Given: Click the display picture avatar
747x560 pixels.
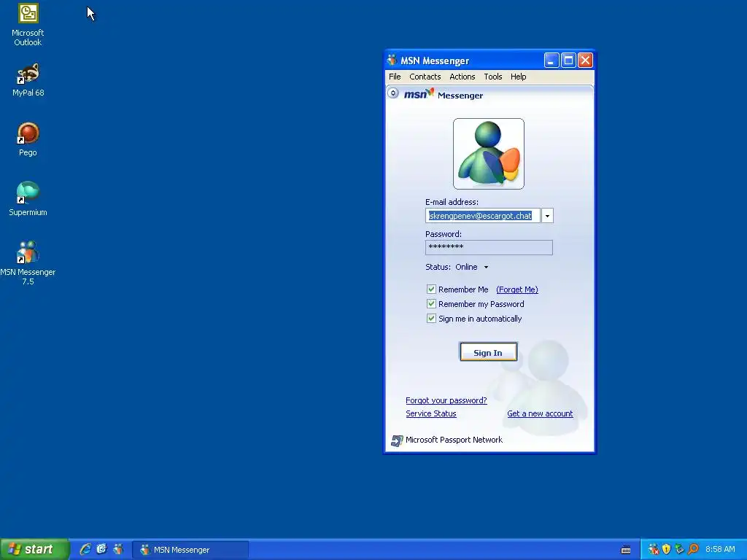Looking at the screenshot, I should 488,154.
